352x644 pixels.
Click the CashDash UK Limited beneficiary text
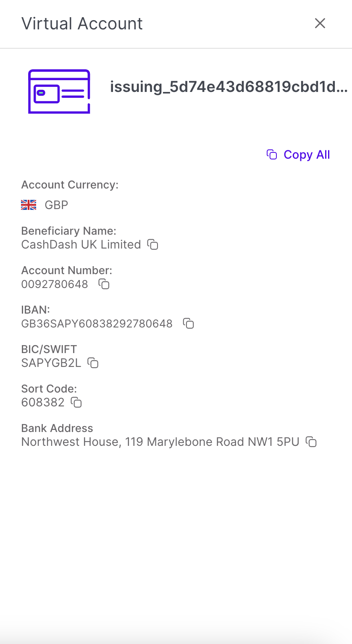tap(81, 244)
